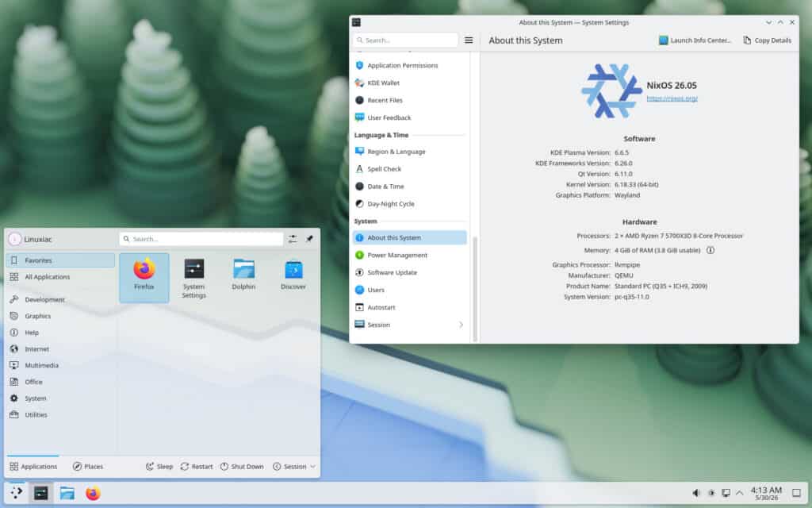Expand hidden system tray icons arrow
Screen dimensions: 812x508
tap(740, 493)
